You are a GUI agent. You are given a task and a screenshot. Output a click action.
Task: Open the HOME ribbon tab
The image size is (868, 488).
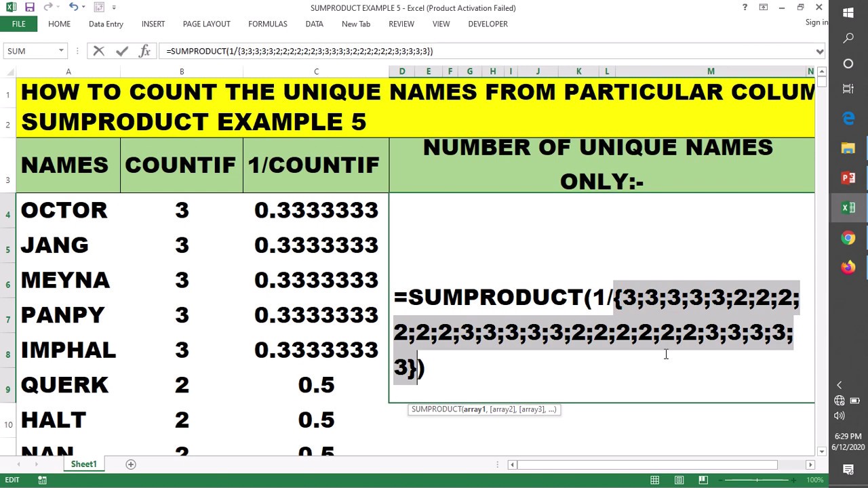pos(59,24)
